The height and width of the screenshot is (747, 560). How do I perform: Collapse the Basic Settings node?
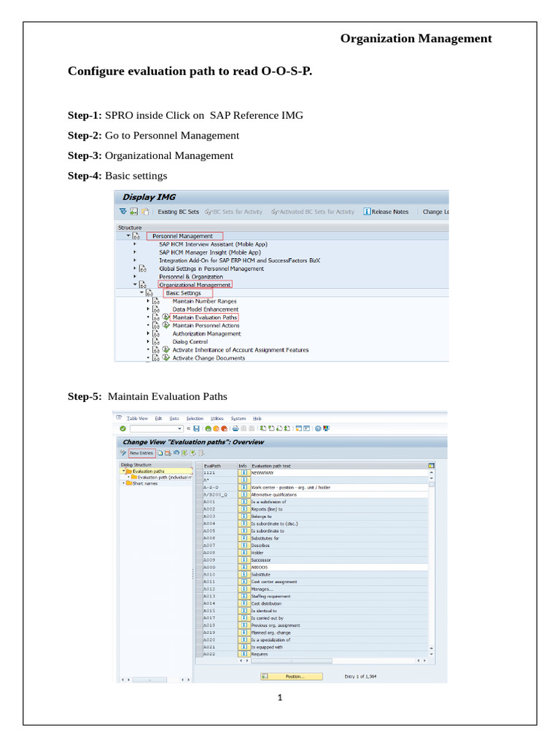pyautogui.click(x=141, y=293)
